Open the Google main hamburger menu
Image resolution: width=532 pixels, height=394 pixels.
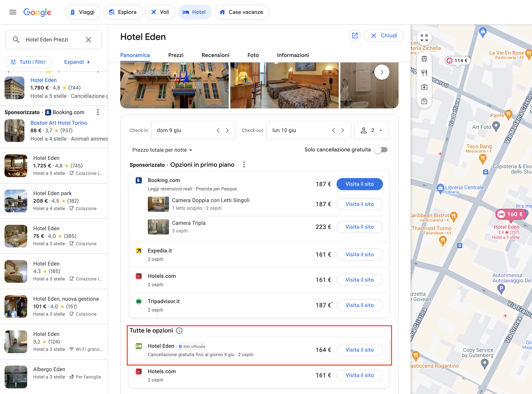(13, 12)
